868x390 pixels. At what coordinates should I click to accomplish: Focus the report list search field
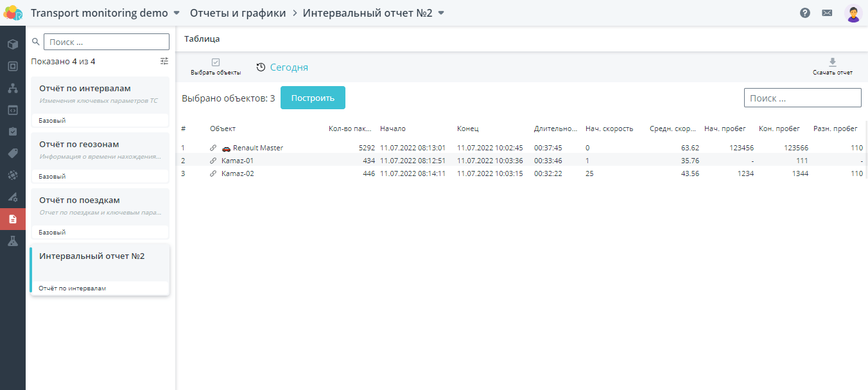[x=107, y=42]
